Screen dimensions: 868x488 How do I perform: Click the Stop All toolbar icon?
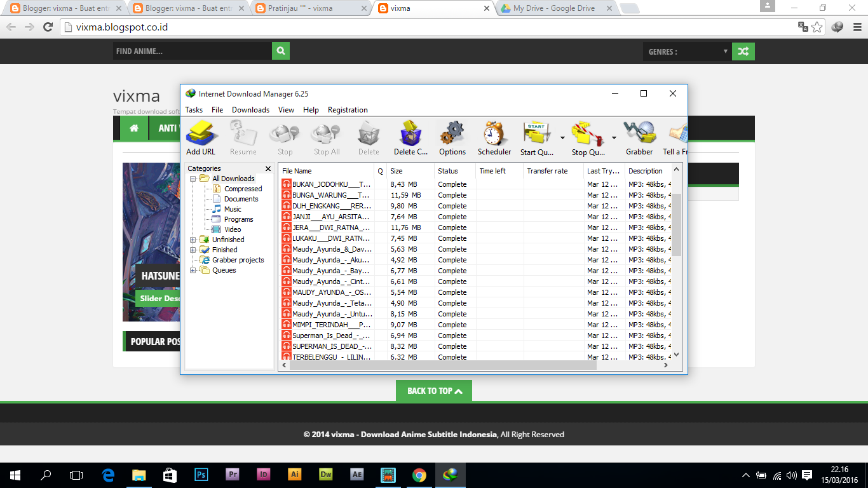(x=327, y=133)
